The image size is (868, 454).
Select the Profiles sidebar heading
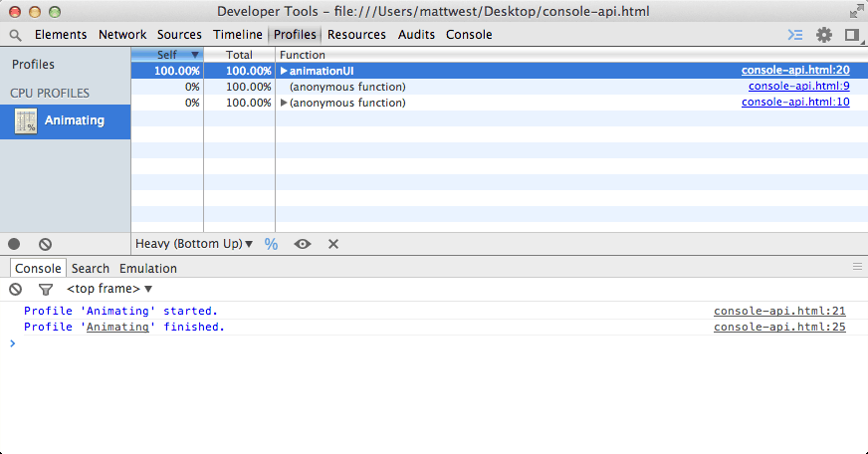tap(33, 65)
